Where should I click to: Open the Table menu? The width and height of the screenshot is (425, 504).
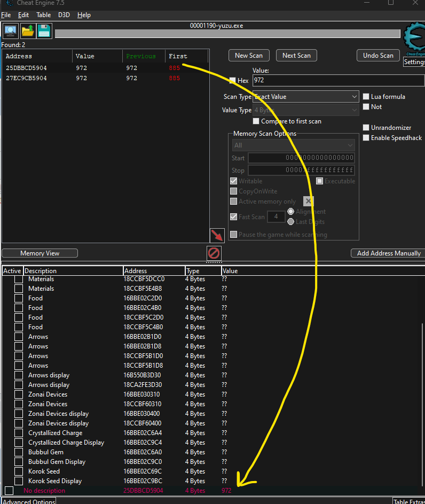click(43, 15)
